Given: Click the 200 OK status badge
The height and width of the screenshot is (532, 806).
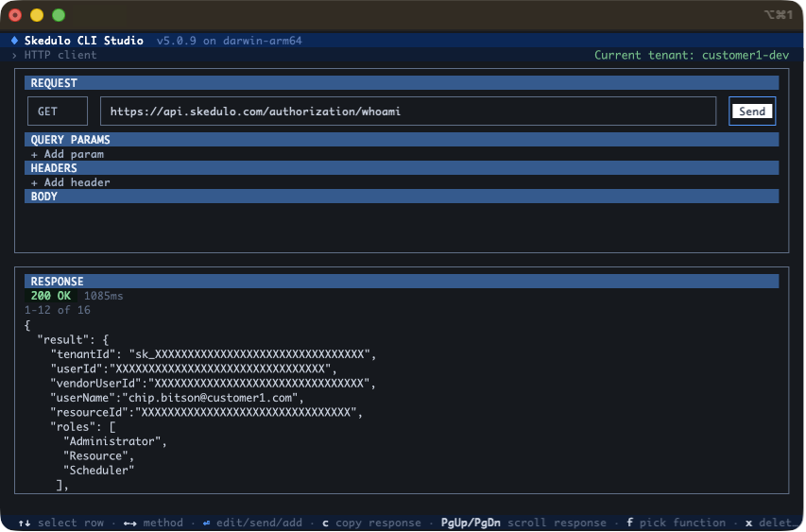Looking at the screenshot, I should click(x=50, y=296).
